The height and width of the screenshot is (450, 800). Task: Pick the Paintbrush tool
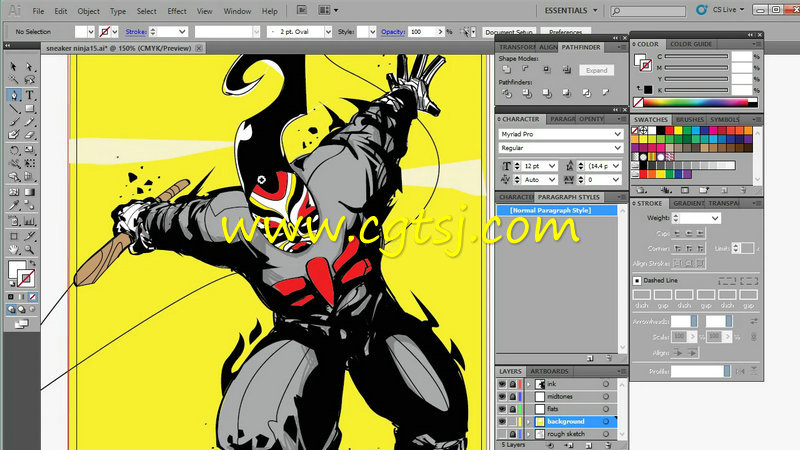(x=14, y=122)
